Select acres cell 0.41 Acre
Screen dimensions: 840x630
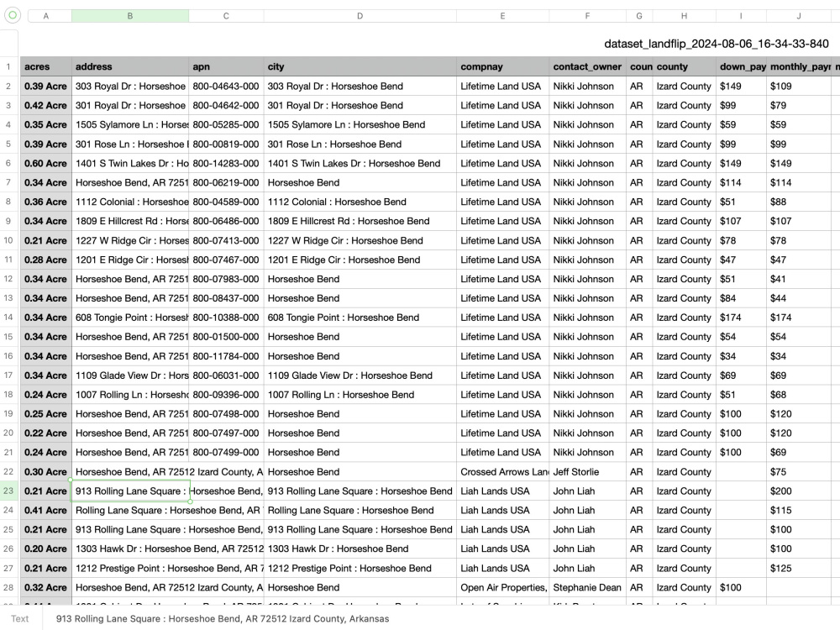pyautogui.click(x=46, y=511)
